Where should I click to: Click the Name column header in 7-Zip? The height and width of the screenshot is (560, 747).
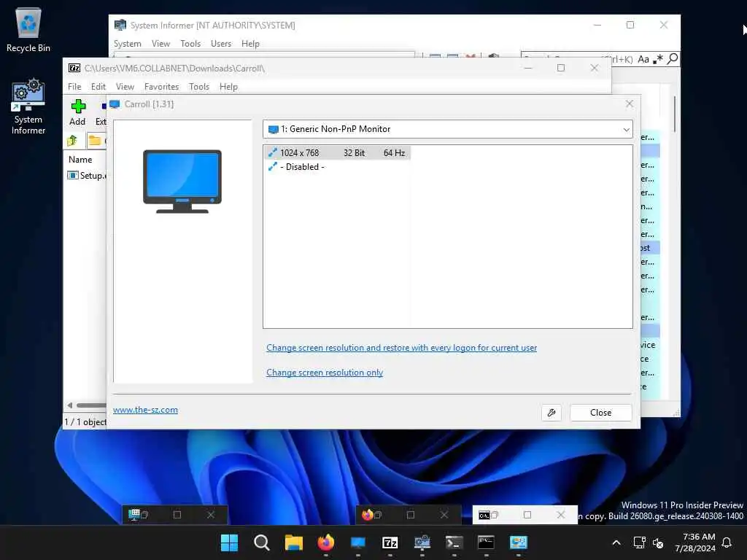pyautogui.click(x=80, y=160)
